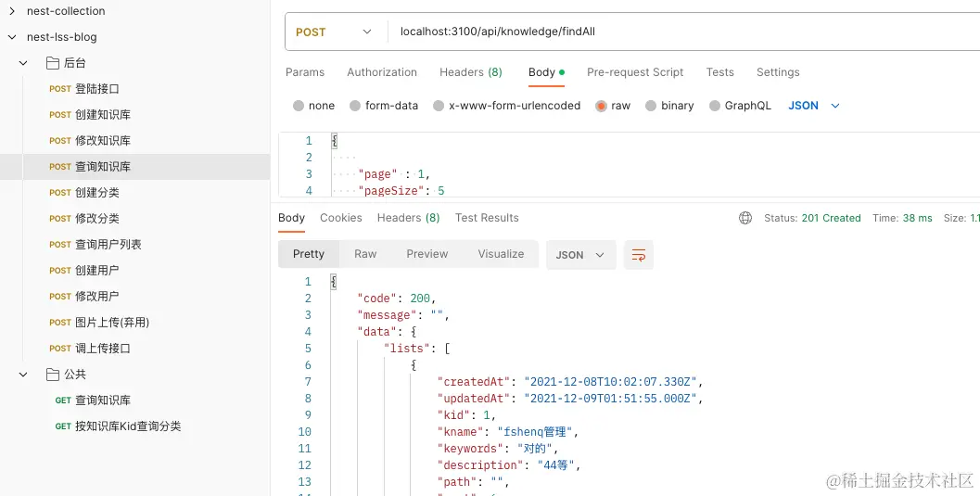Click the "lists": [ response line
980x496 pixels.
[417, 349]
